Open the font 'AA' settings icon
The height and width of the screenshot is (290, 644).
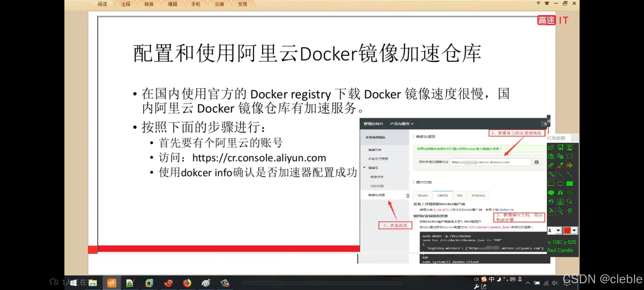pos(570,193)
